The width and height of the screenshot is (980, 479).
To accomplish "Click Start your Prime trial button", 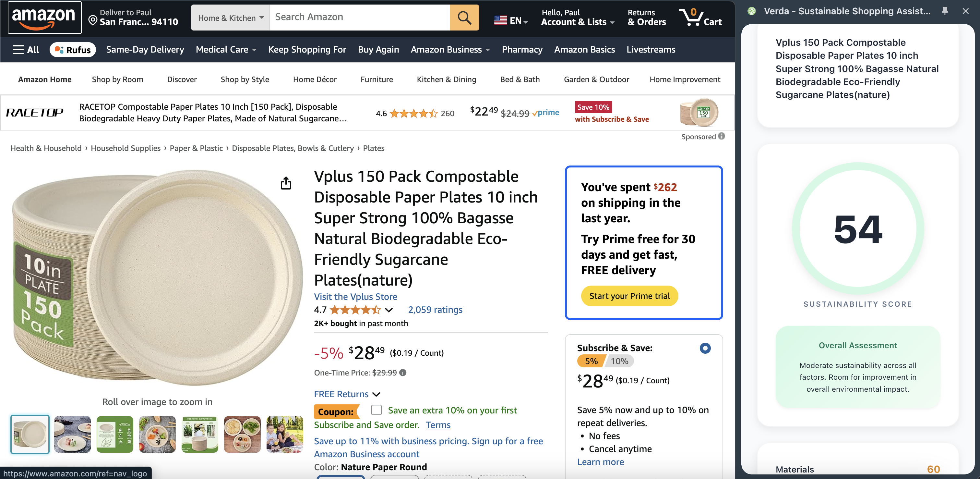I will 629,296.
